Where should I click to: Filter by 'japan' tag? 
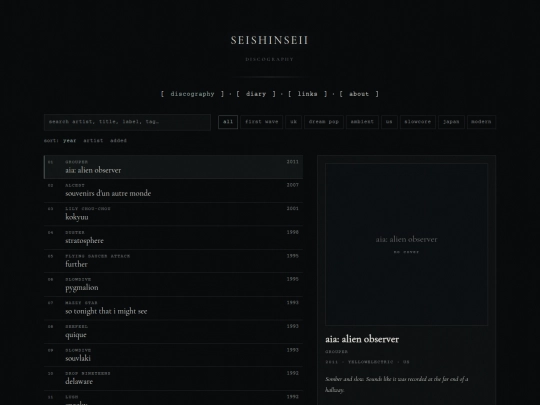(x=451, y=122)
